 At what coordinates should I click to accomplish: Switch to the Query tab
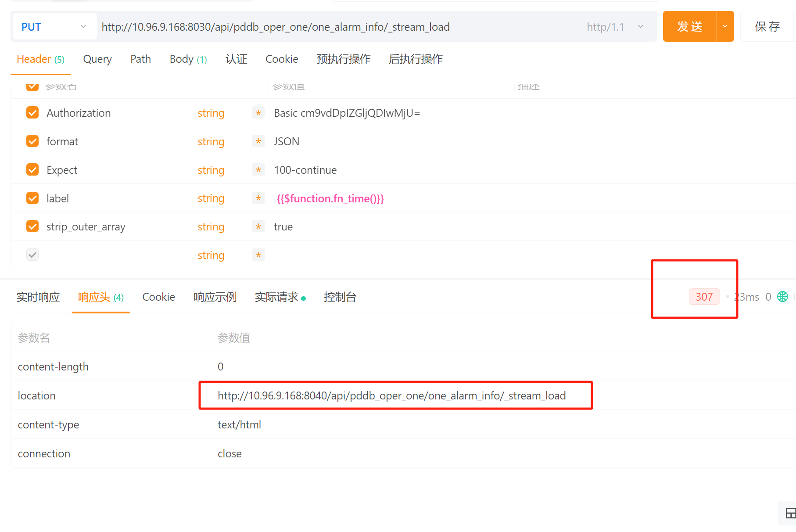tap(97, 59)
